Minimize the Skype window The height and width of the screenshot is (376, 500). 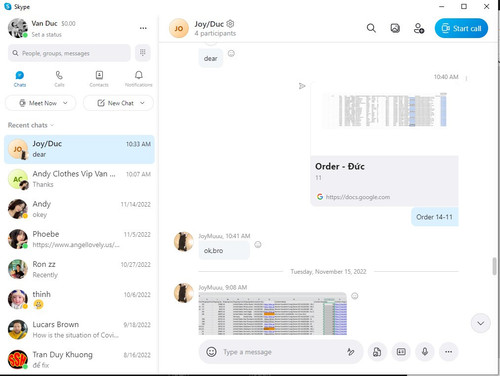(442, 6)
